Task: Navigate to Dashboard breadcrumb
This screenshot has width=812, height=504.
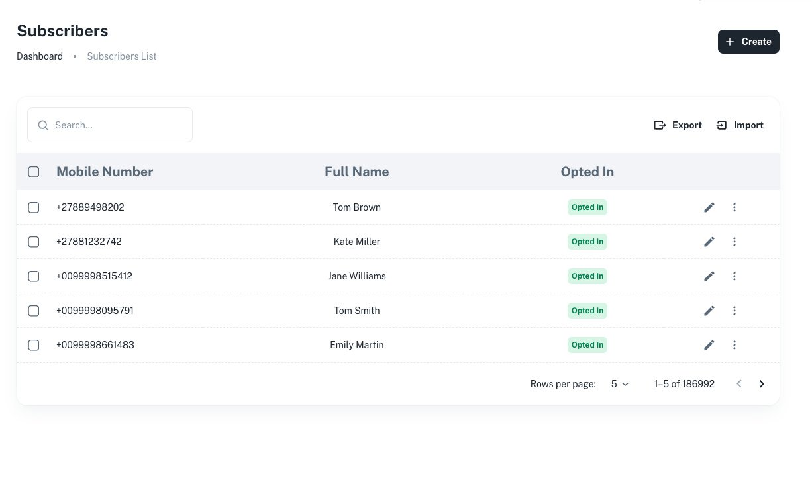Action: [40, 56]
